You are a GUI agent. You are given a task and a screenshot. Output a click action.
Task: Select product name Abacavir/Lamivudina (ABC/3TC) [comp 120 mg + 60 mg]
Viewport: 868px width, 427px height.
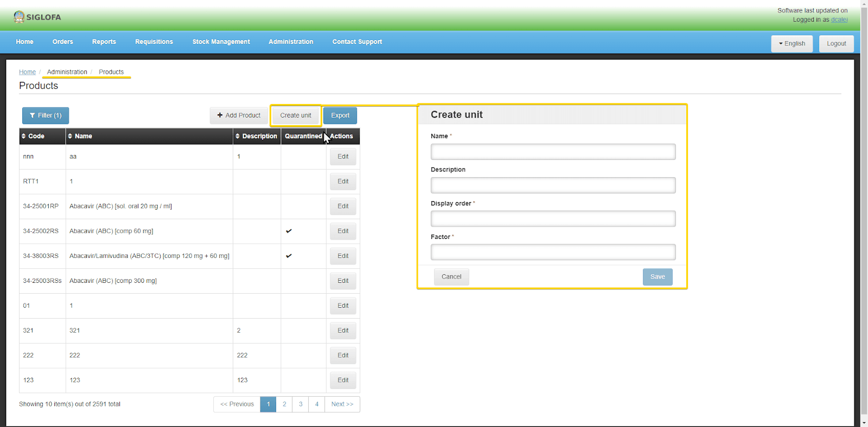149,256
